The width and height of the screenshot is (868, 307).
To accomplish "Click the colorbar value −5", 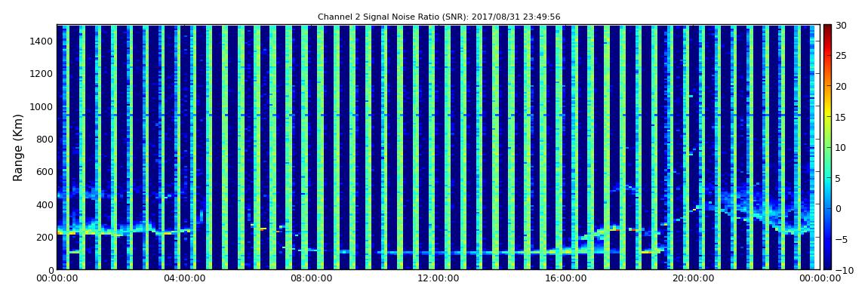I will tap(841, 240).
